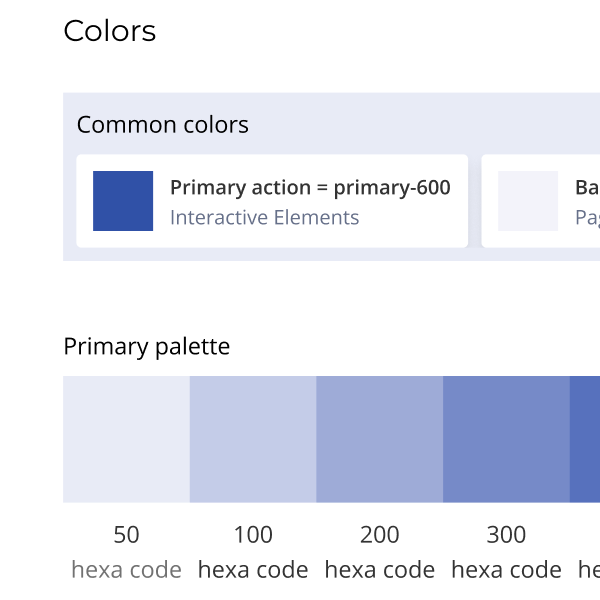Select the hexa code text under 300
Screen dimensions: 600x600
point(506,570)
